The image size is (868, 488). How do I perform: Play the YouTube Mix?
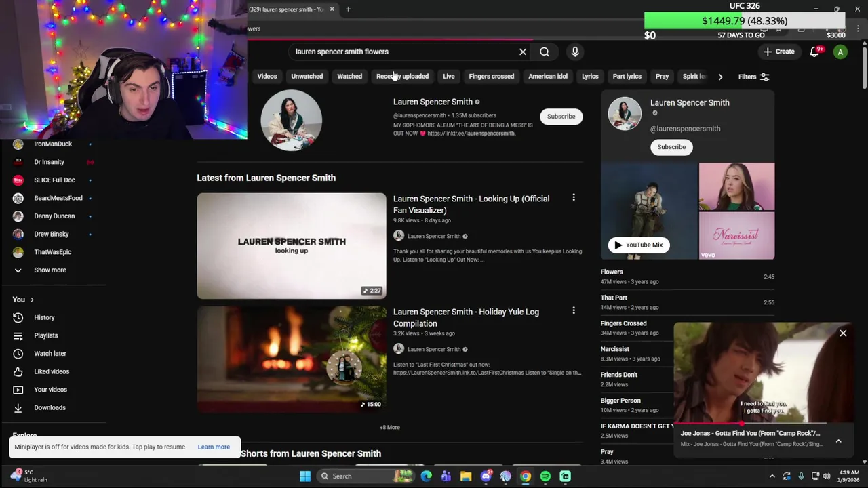[638, 245]
